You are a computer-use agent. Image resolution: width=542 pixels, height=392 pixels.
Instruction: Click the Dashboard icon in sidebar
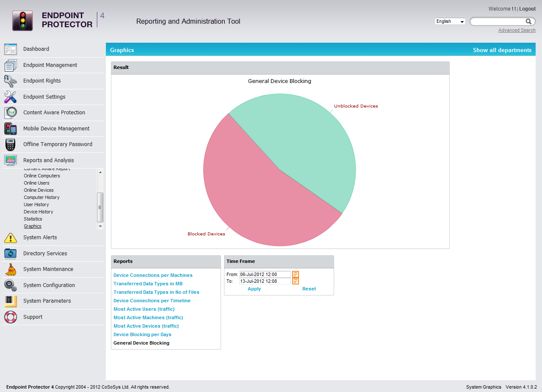pyautogui.click(x=11, y=49)
